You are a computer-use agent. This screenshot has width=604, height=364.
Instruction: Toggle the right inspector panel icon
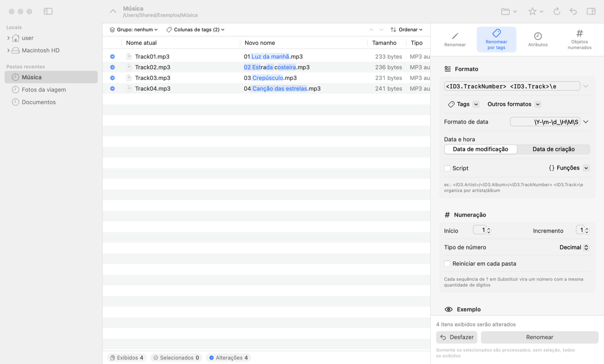click(591, 11)
